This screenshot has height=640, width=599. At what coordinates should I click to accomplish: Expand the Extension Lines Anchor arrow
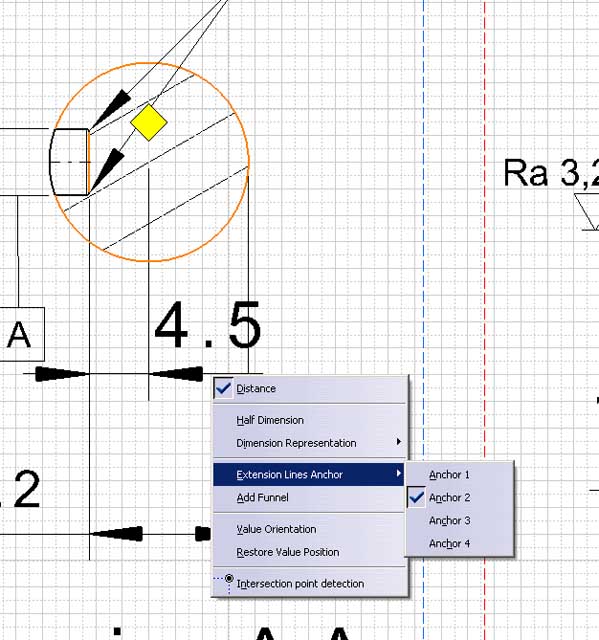(x=399, y=473)
